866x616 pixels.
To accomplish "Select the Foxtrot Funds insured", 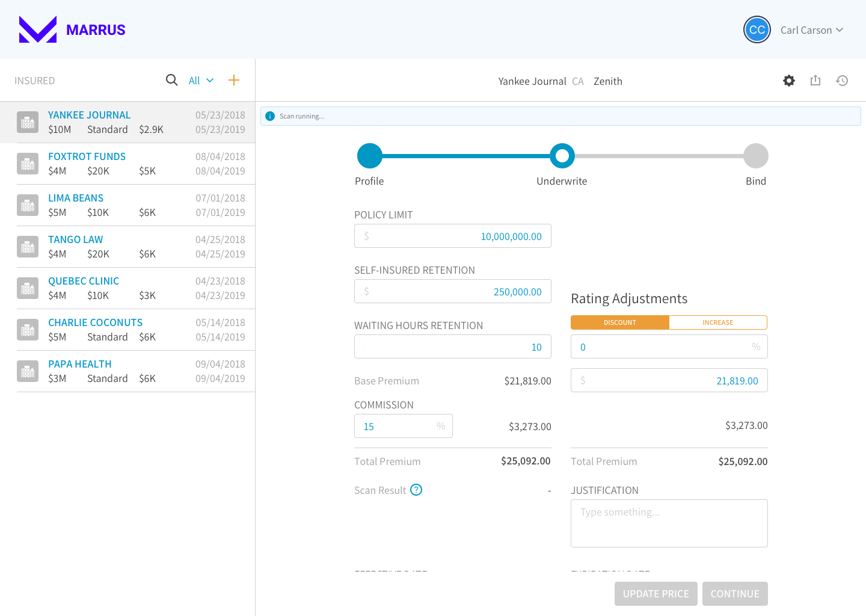I will 127,164.
